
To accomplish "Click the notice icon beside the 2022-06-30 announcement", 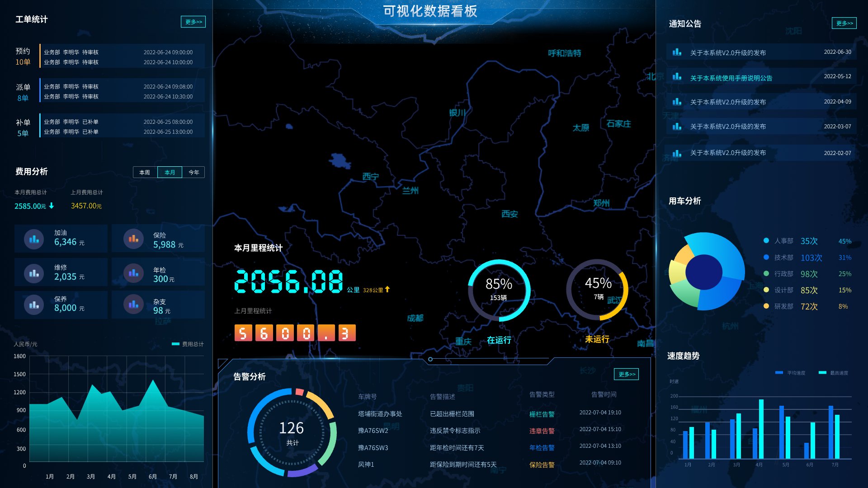I will click(x=677, y=52).
